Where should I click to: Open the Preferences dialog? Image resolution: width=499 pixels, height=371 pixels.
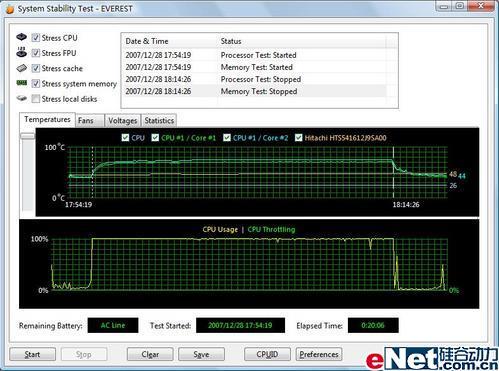coord(319,354)
